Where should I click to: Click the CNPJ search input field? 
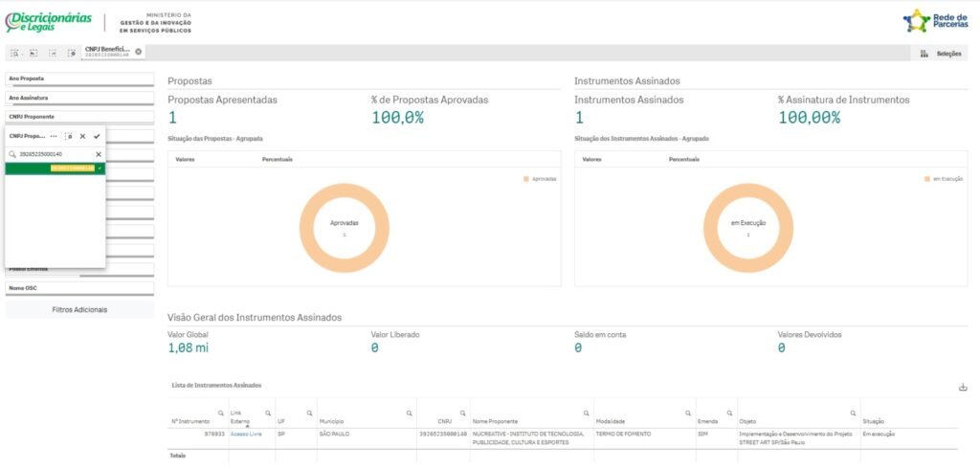point(53,154)
